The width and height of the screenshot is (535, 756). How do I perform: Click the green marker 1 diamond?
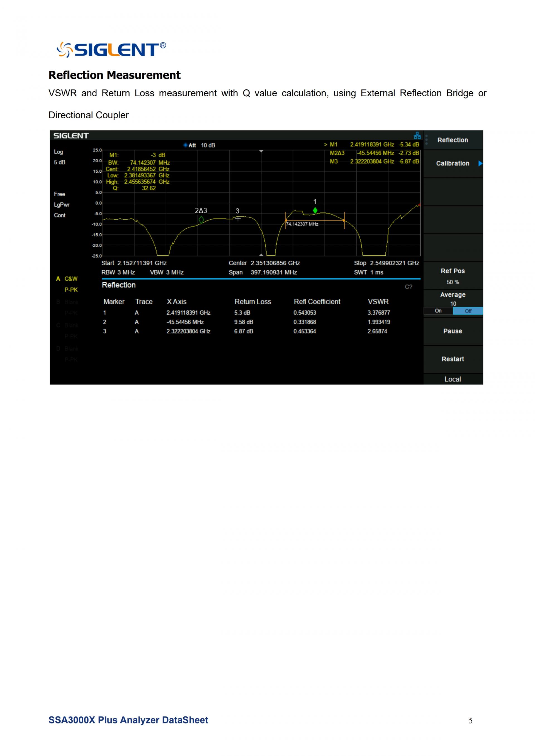click(x=315, y=210)
